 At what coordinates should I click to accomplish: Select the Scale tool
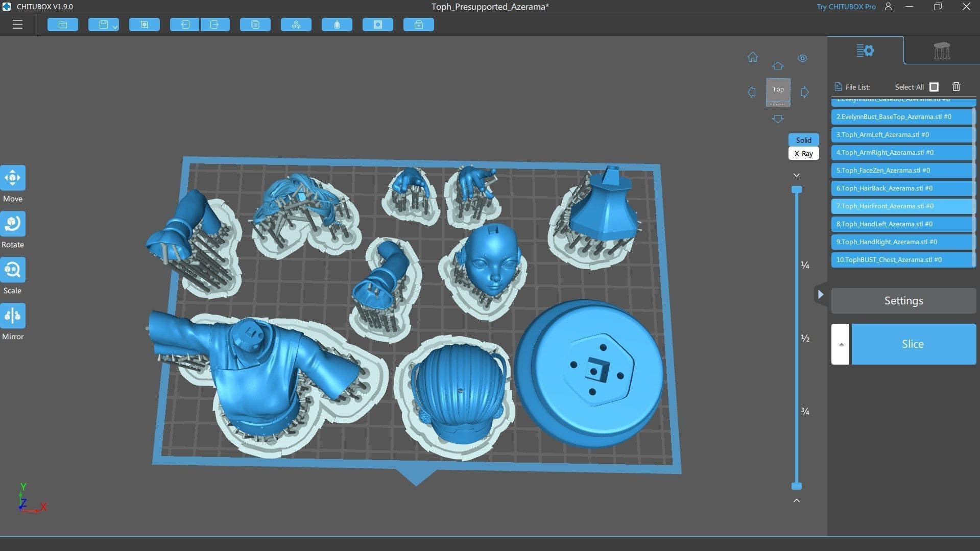click(x=13, y=270)
